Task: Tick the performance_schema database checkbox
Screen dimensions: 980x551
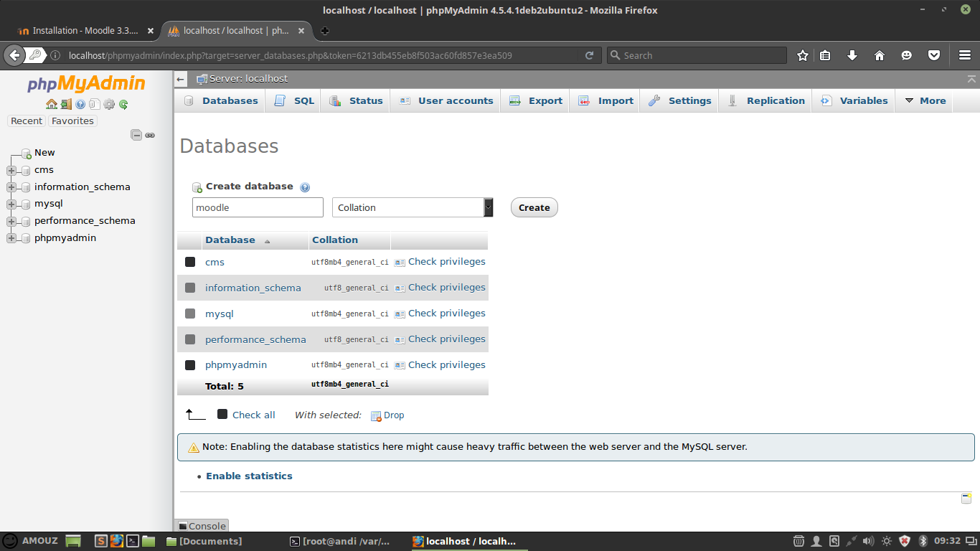Action: [x=190, y=339]
